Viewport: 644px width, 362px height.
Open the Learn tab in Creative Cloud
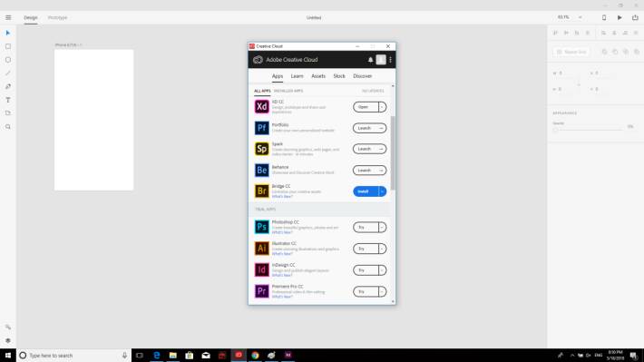tap(297, 76)
